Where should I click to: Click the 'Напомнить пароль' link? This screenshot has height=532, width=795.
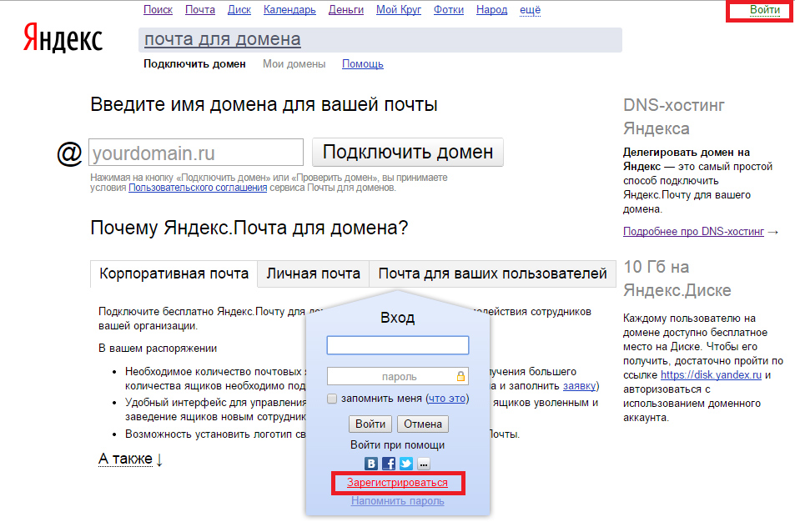point(397,500)
